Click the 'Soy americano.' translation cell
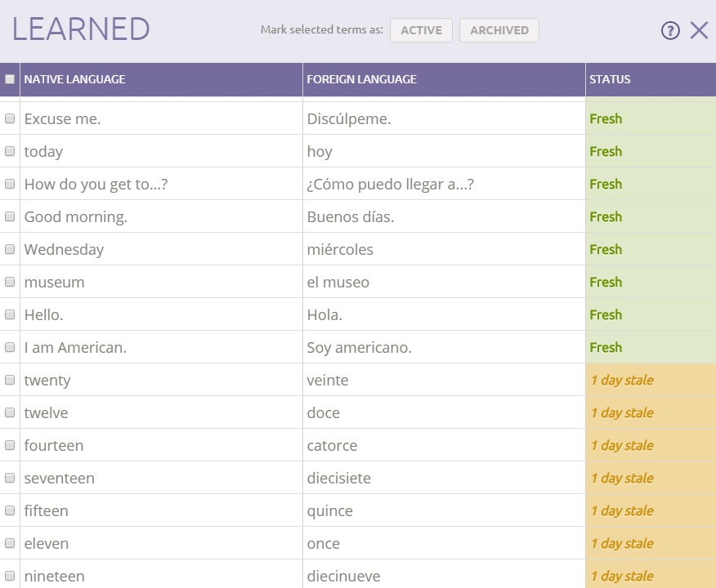 click(x=359, y=347)
